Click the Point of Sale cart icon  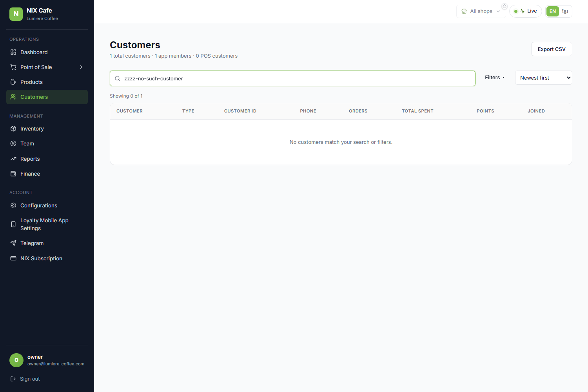[13, 67]
